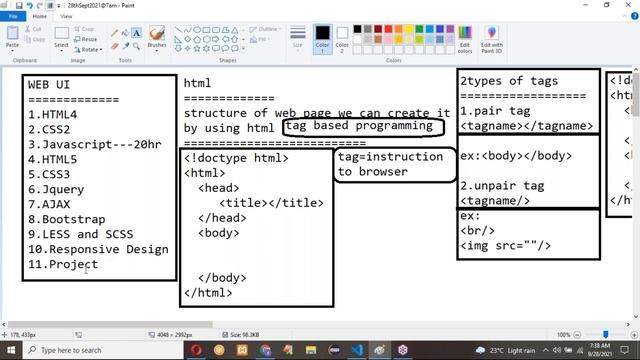Switch to the View tab
Viewport: 640px width, 360px height.
[x=66, y=16]
